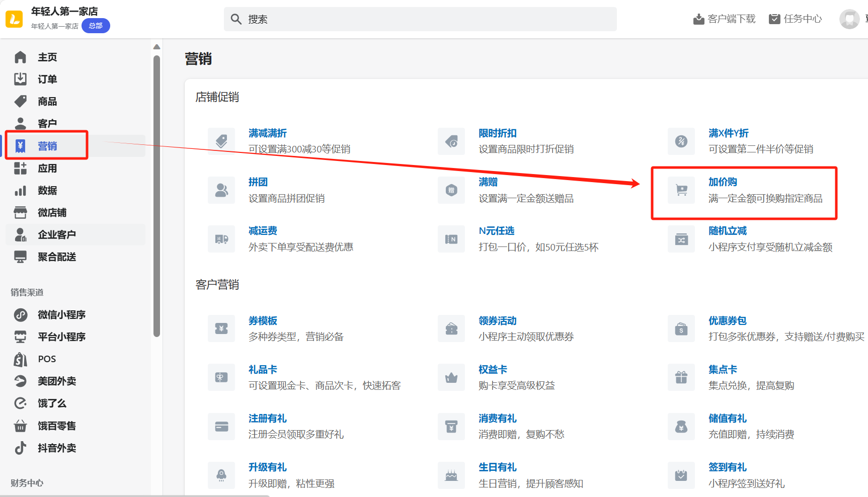This screenshot has height=497, width=868.
Task: Open the 任务中心 button
Action: coord(796,19)
